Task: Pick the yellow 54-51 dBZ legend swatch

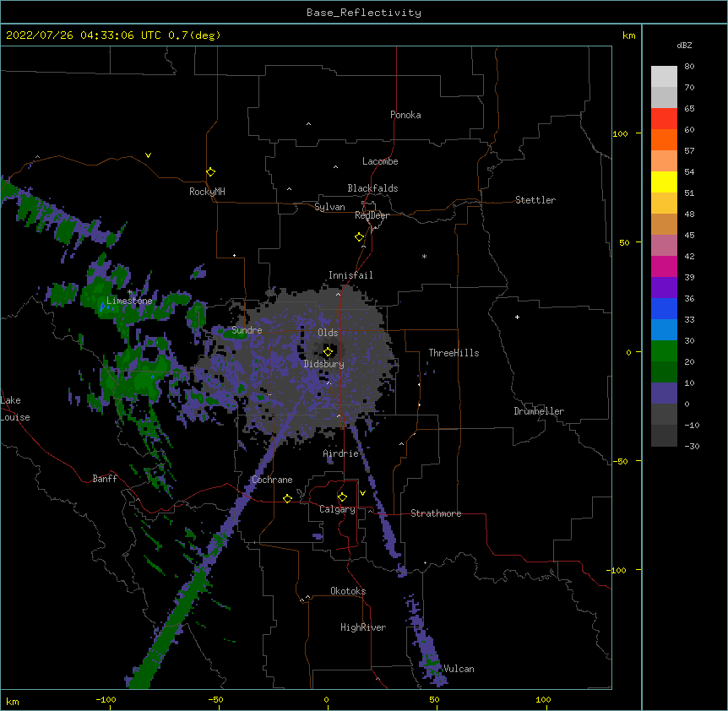Action: click(664, 182)
